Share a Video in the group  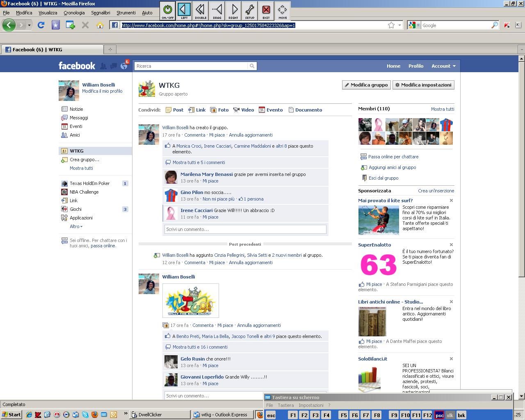[x=244, y=110]
